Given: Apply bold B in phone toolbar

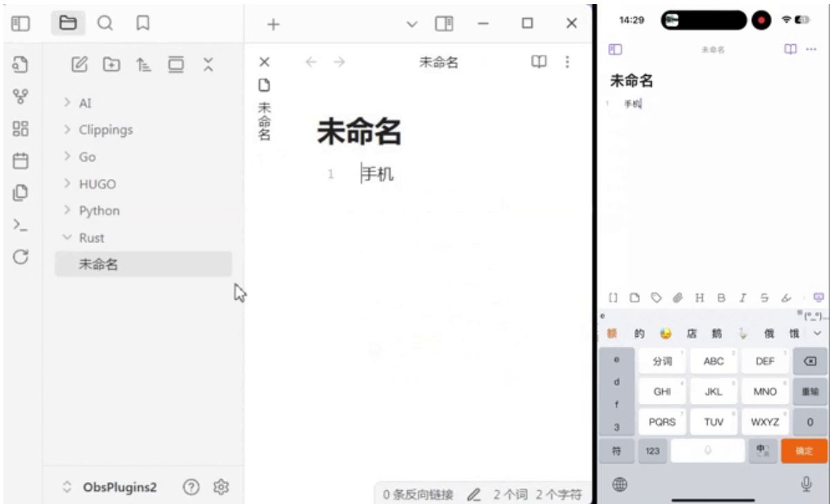Looking at the screenshot, I should 721,298.
